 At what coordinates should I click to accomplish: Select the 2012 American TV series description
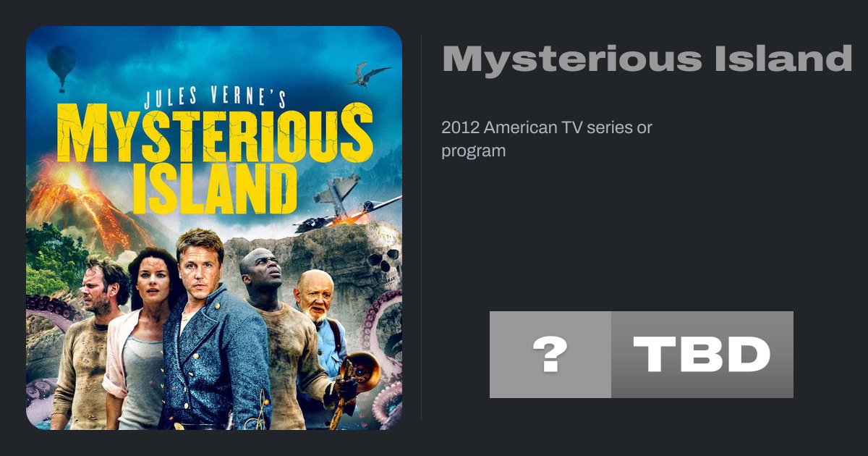(x=547, y=140)
